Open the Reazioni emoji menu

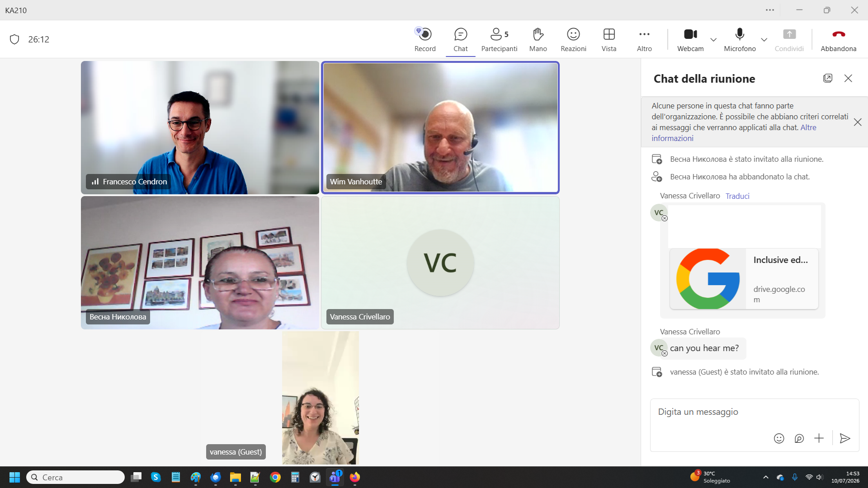coord(573,39)
